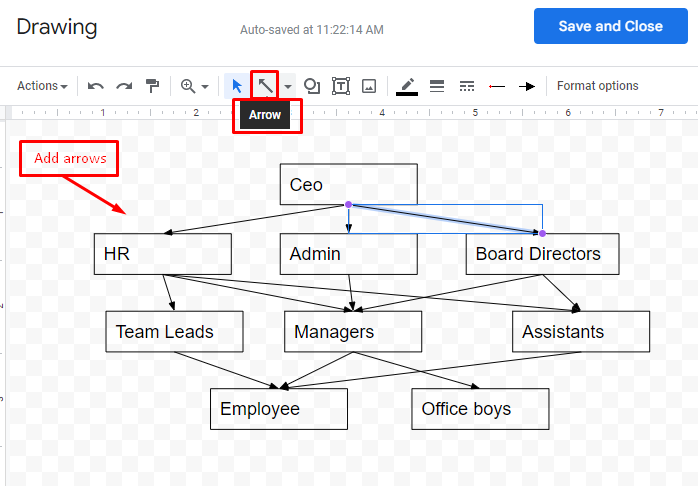698x486 pixels.
Task: Select the Office boys box
Action: point(480,409)
